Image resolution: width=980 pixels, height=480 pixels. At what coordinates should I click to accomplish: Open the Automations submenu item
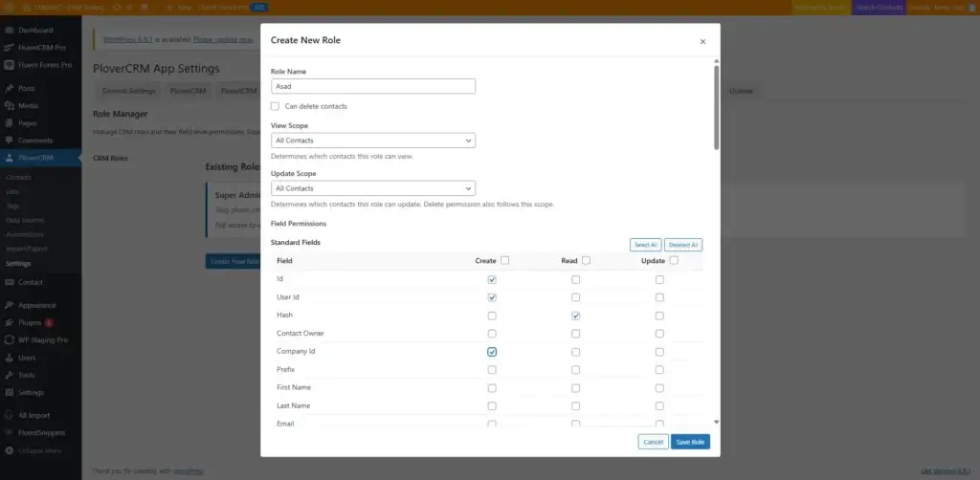point(25,234)
